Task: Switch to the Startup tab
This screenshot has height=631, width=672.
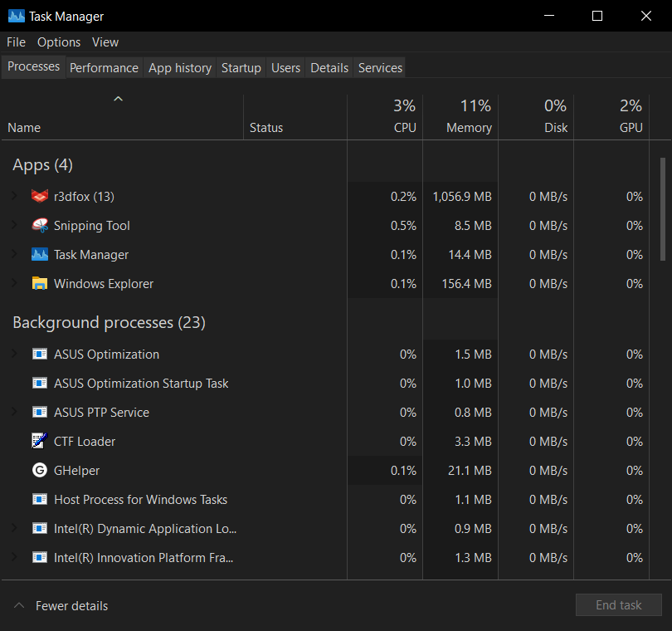Action: tap(241, 68)
